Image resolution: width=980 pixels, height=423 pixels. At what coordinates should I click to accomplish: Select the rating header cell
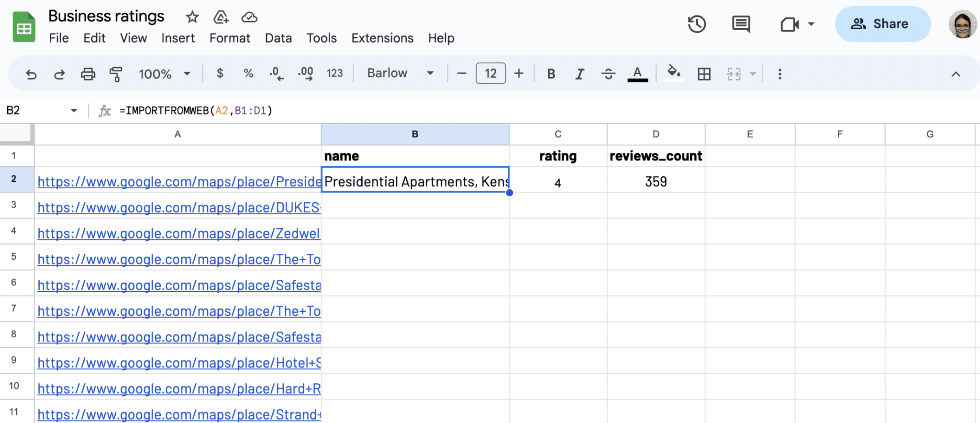click(x=558, y=156)
